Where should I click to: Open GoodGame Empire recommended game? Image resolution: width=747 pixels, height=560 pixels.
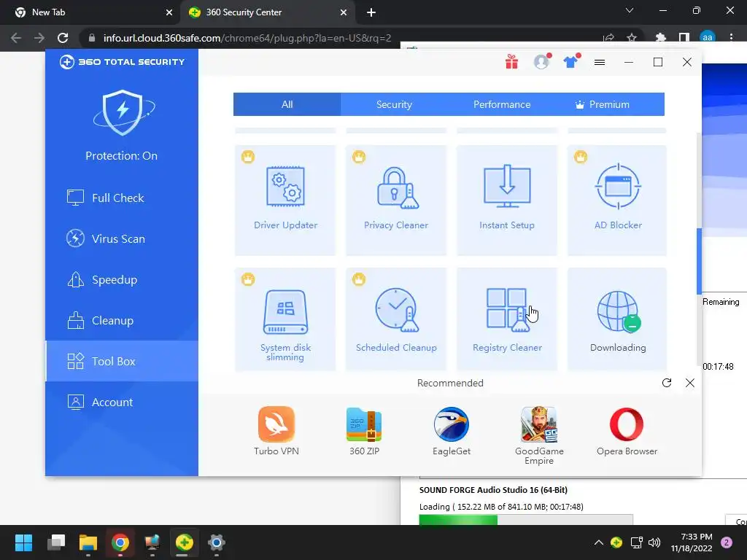tap(539, 435)
